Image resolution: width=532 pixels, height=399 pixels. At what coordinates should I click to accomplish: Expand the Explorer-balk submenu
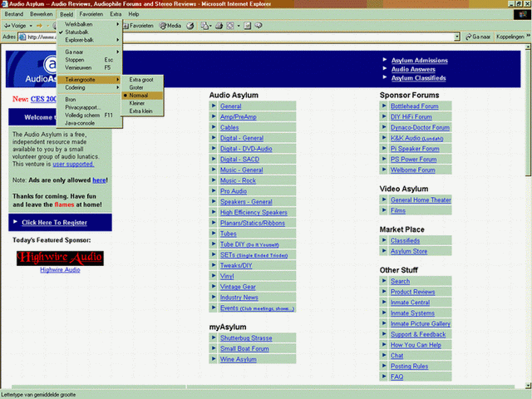pyautogui.click(x=89, y=40)
